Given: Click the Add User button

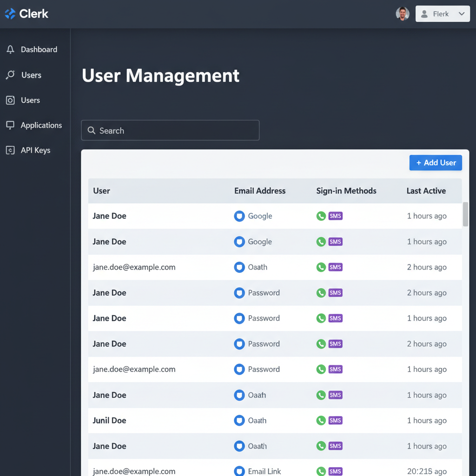Looking at the screenshot, I should click(x=436, y=163).
